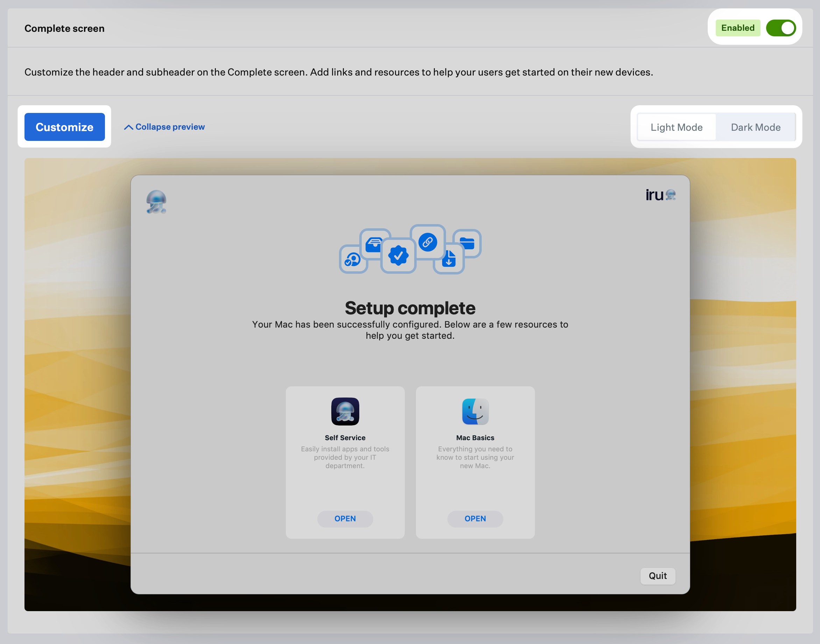This screenshot has width=820, height=644.
Task: Open the Mac Basics resource
Action: point(475,518)
